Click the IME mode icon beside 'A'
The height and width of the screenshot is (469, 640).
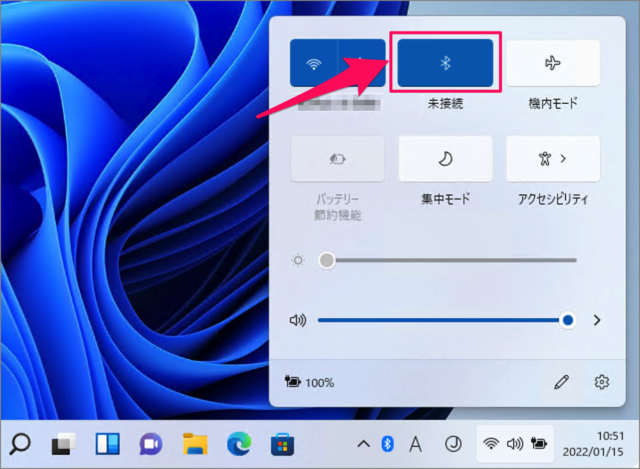[x=453, y=444]
